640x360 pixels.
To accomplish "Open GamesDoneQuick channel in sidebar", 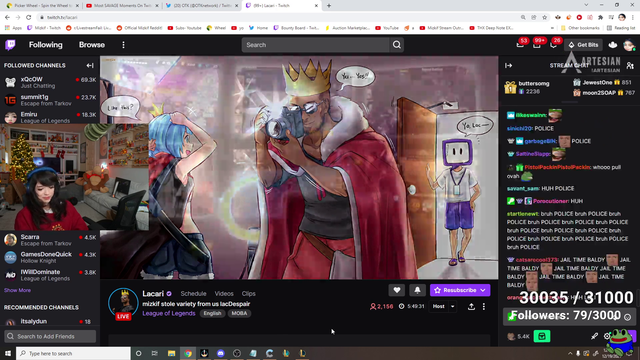I will (50, 257).
